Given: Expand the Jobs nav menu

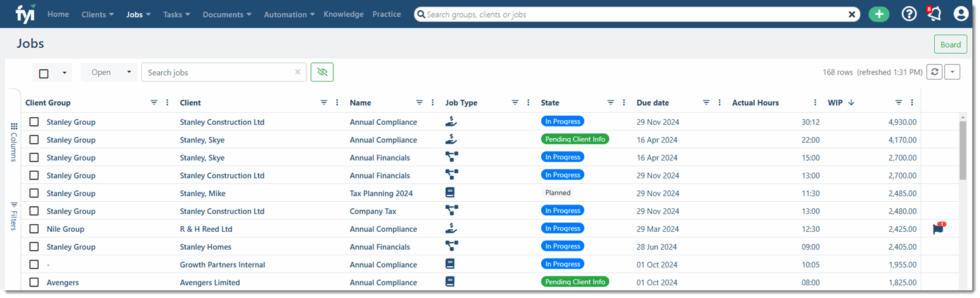Looking at the screenshot, I should tap(139, 14).
